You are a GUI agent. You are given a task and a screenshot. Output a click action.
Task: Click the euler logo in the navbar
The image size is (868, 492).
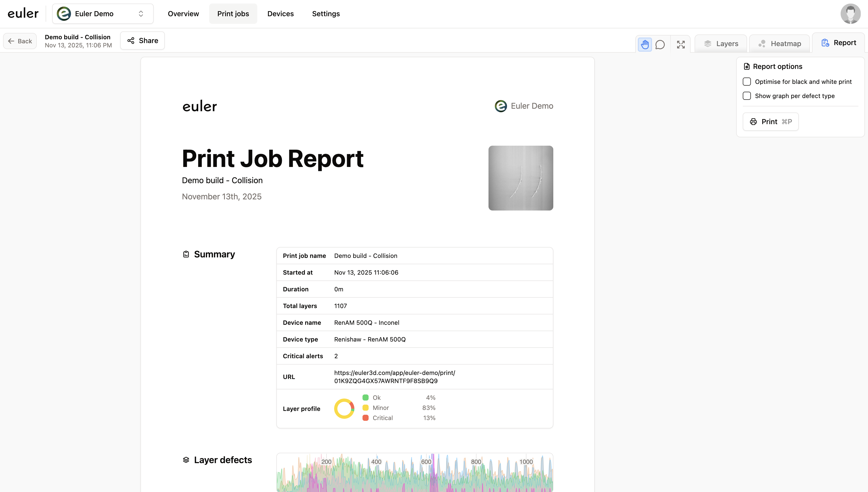[x=23, y=13]
